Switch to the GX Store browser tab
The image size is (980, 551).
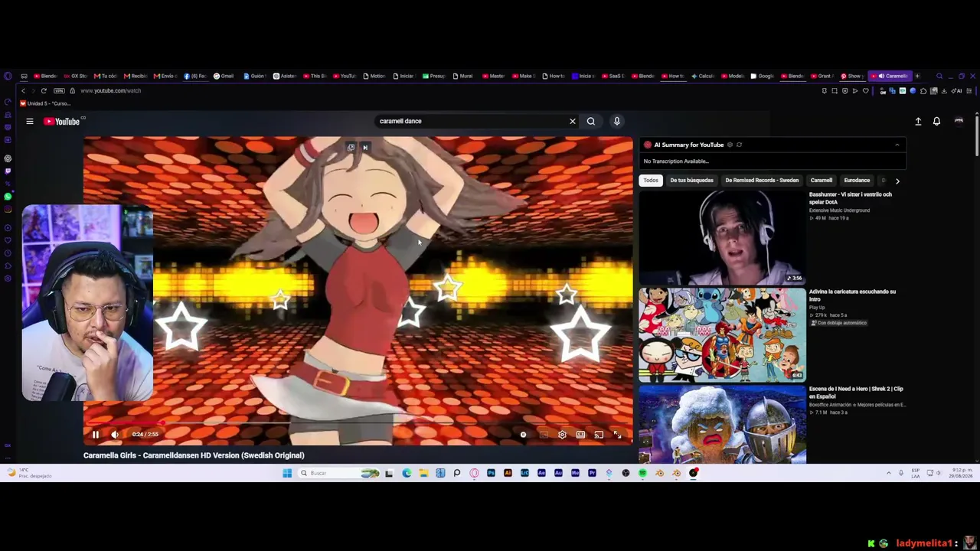tap(76, 76)
